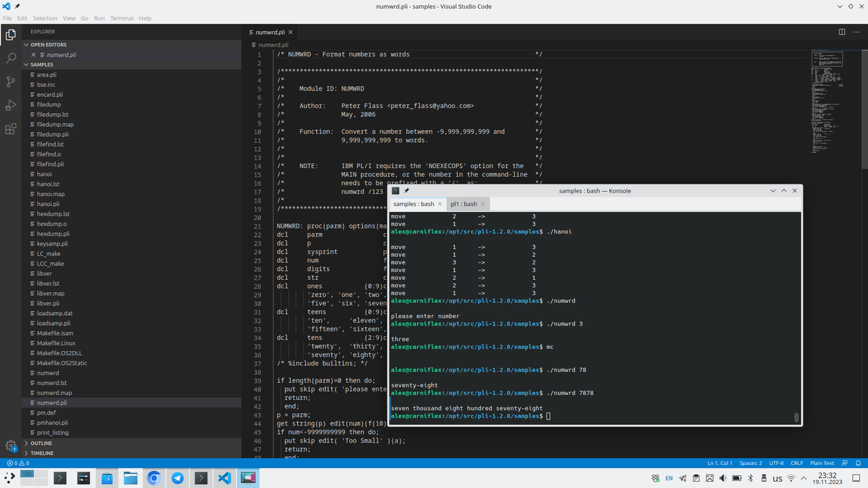Screen dimensions: 868x488
Task: Select samples : bash Konsole tab
Action: 418,204
